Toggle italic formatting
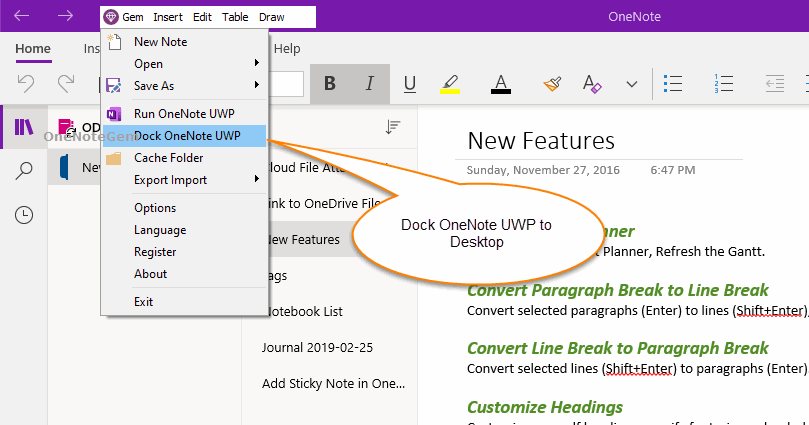 tap(369, 83)
